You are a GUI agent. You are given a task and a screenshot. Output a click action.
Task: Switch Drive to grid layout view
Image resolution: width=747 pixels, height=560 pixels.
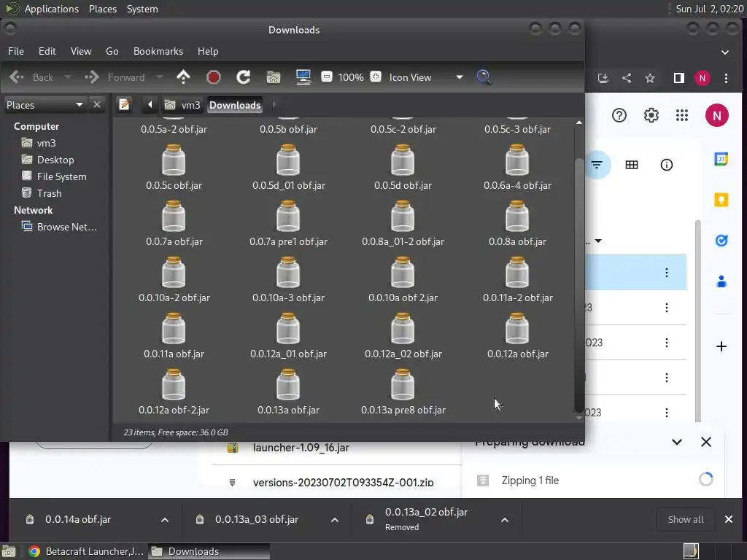[x=632, y=165]
